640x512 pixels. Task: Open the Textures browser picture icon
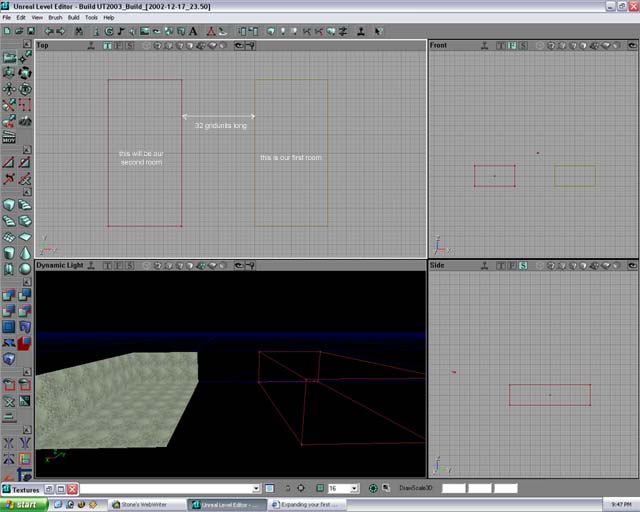pos(144,31)
